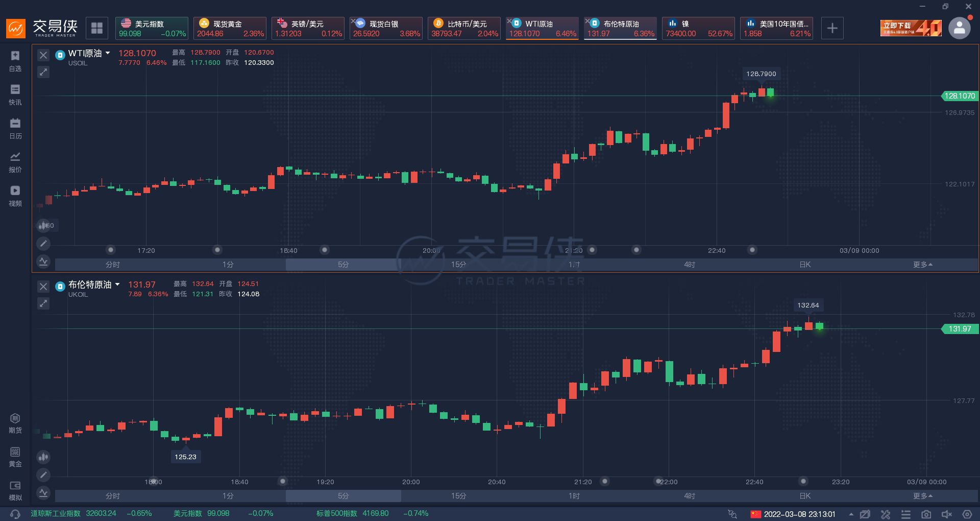
Task: Expand the 布伦特原油 chart to full view
Action: (43, 303)
